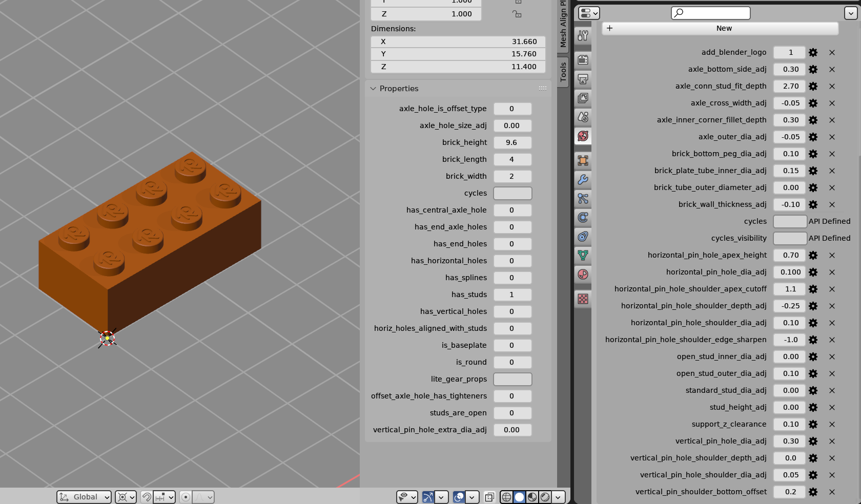The height and width of the screenshot is (504, 861).
Task: Open the snapping options dropdown
Action: [x=165, y=497]
